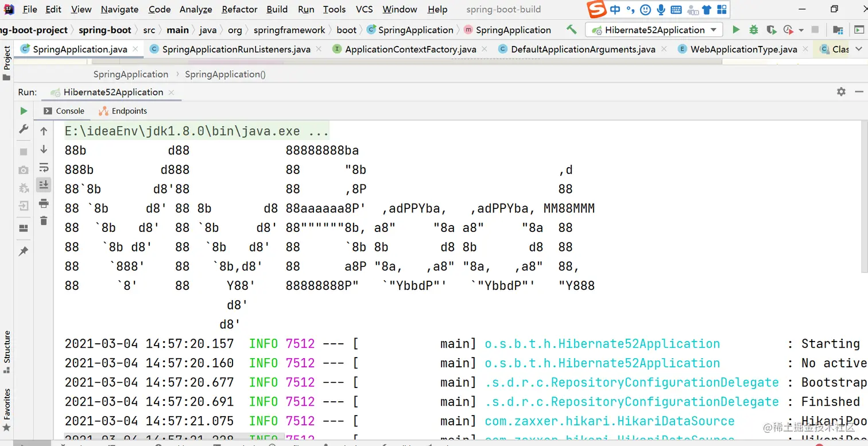Click the springframework breadcrumb in the navigation bar

coord(289,30)
